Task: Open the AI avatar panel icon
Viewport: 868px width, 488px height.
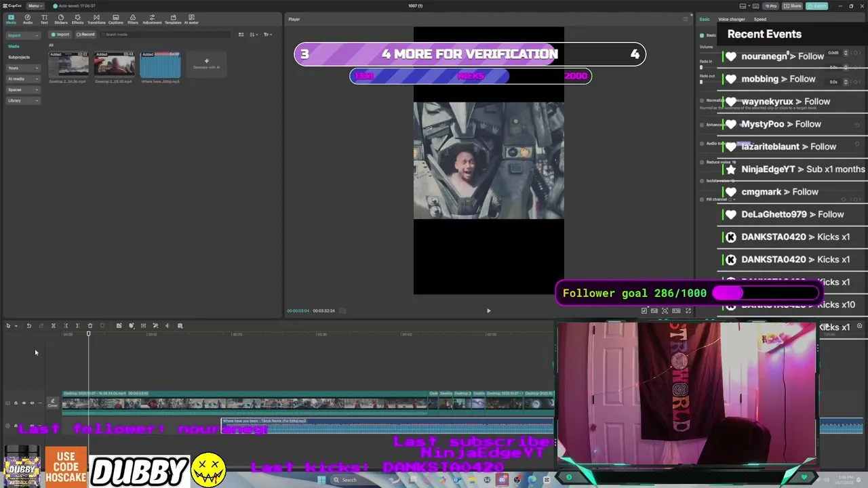Action: (x=192, y=19)
